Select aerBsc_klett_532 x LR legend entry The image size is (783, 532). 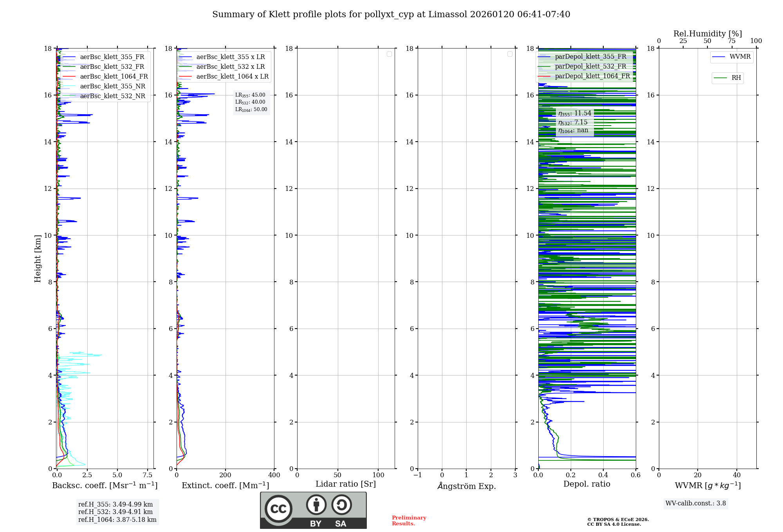230,67
